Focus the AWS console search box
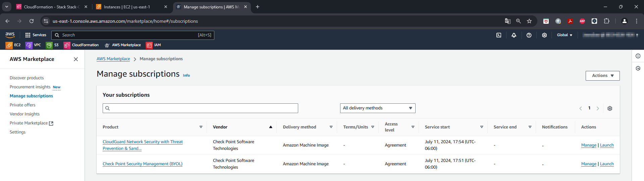Viewport: 644px width, 181px height. click(x=133, y=35)
